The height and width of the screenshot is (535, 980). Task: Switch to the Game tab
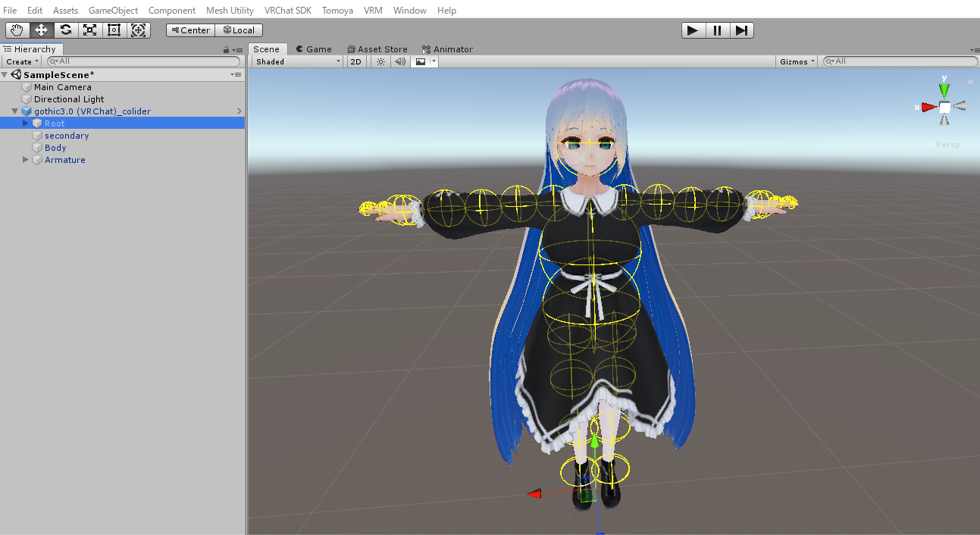[x=314, y=49]
